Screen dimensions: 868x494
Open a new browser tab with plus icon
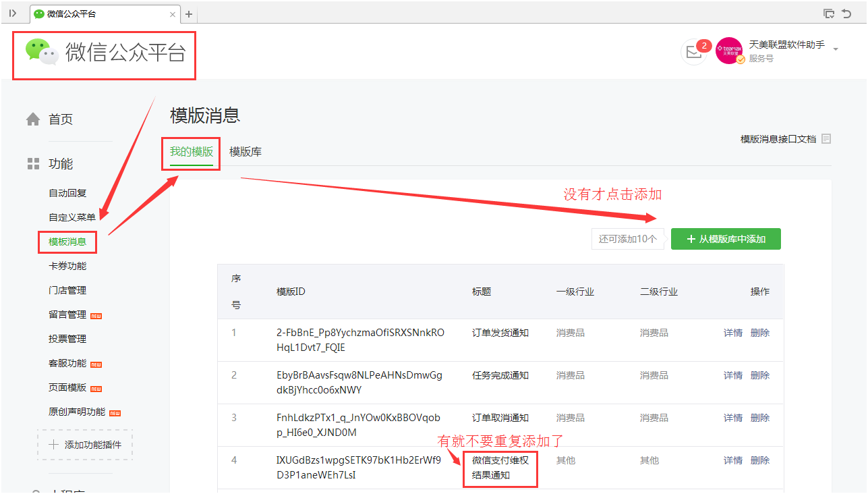189,14
